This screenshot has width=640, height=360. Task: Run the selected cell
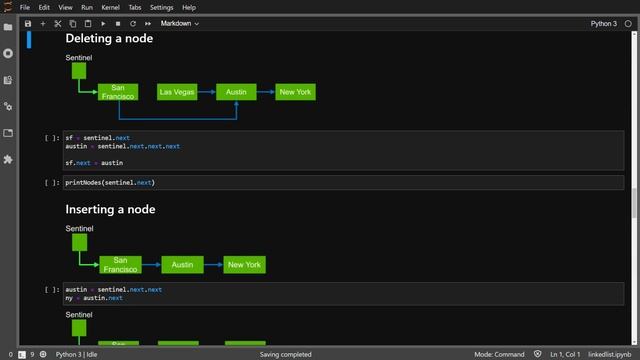[103, 24]
